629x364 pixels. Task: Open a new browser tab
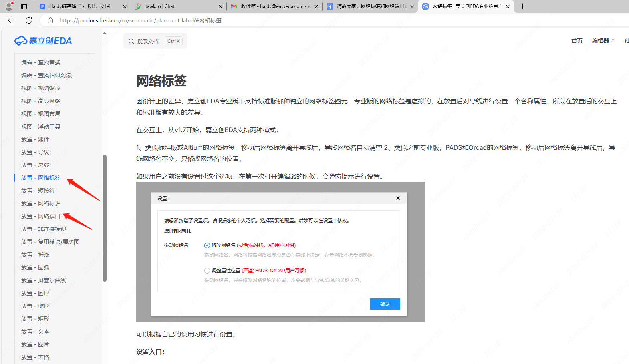(522, 6)
